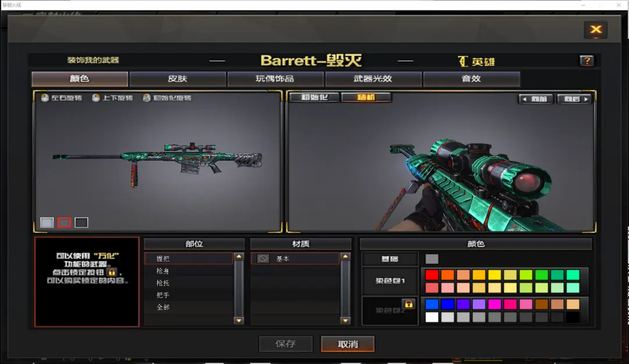This screenshot has height=364, width=629.
Task: Pick the bright red swatch in 染色包1
Action: click(x=432, y=275)
